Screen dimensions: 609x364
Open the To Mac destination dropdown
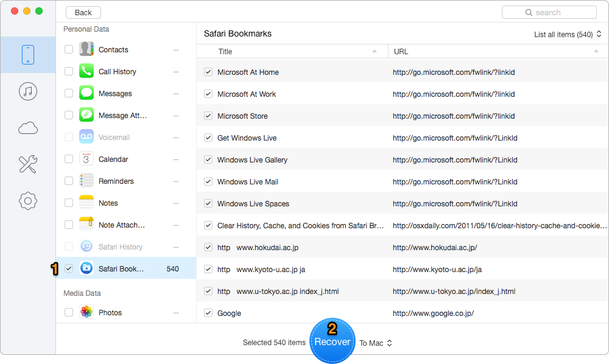coord(376,343)
